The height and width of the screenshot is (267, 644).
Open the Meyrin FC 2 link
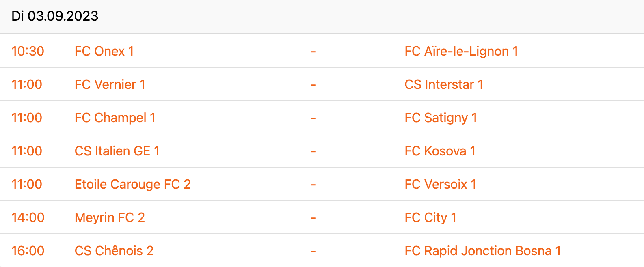110,217
